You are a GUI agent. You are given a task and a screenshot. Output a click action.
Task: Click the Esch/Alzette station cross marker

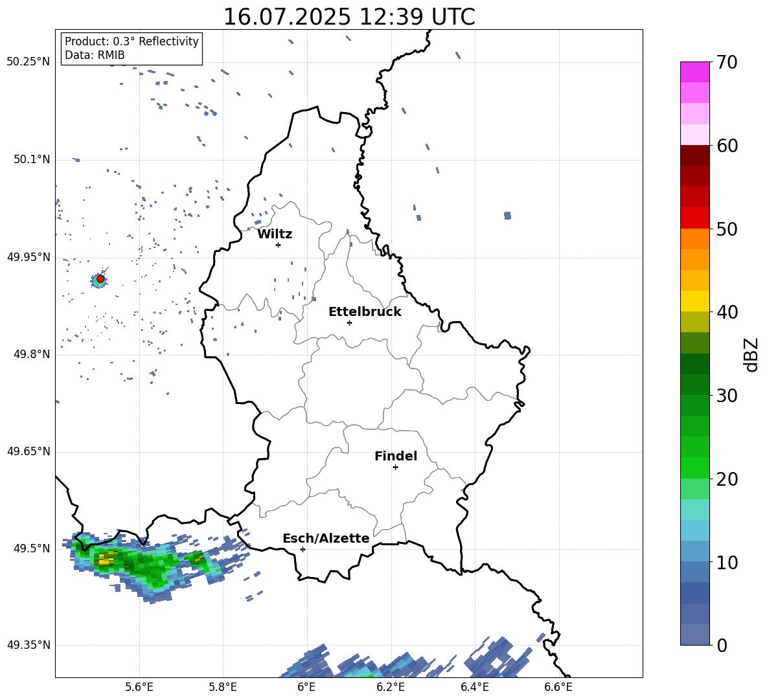tap(303, 549)
